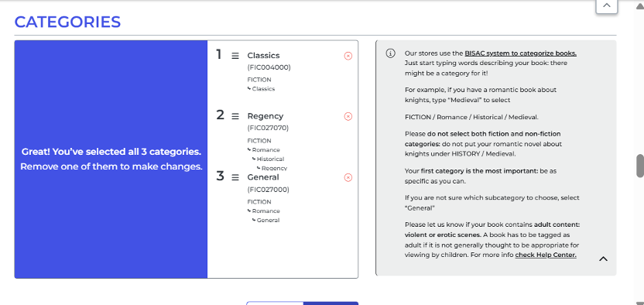Click the scrollbar up arrow
Screen dimensions: 644x305
(640, 5)
